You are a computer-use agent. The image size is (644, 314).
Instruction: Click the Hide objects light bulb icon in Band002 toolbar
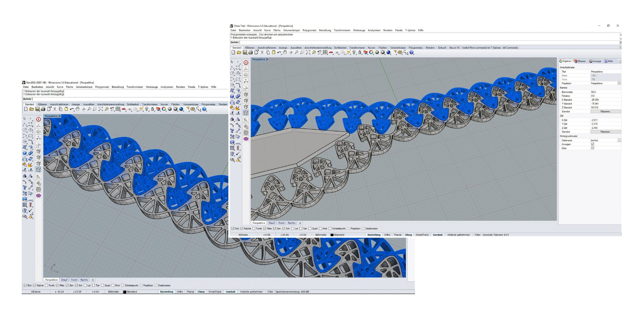(147, 109)
